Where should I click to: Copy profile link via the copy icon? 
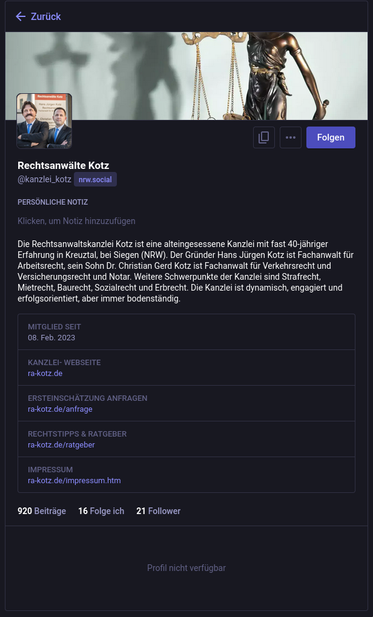coord(264,137)
